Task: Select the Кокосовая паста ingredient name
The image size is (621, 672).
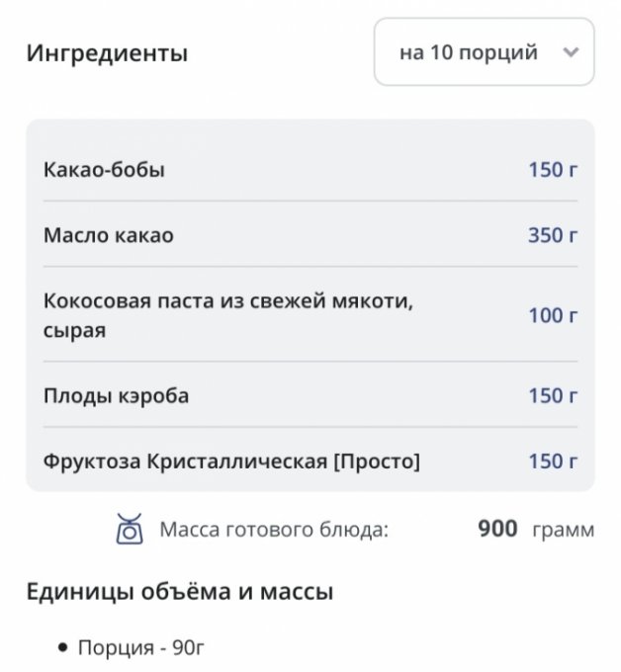Action: point(227,300)
